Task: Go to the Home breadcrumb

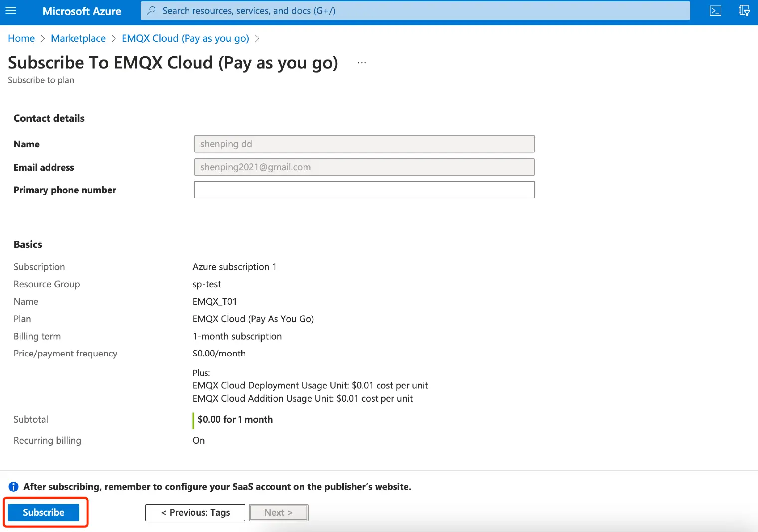Action: pos(21,38)
